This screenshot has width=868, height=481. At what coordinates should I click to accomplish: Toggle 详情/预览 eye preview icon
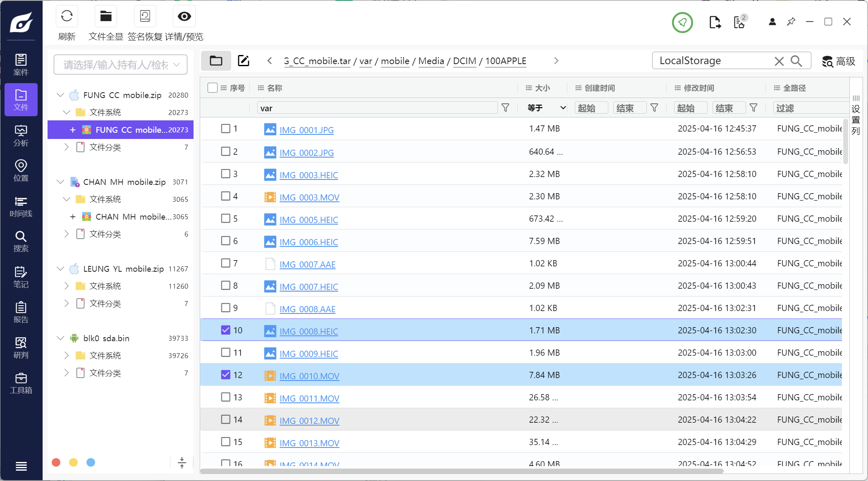(184, 17)
